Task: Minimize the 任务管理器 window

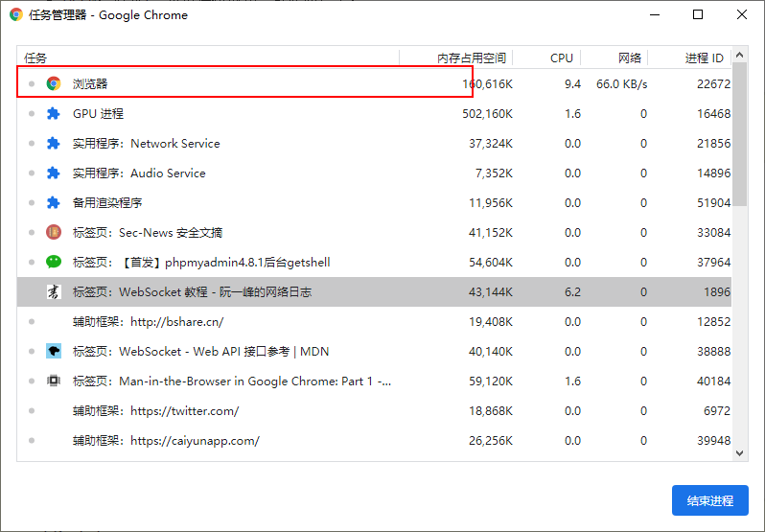Action: (655, 14)
